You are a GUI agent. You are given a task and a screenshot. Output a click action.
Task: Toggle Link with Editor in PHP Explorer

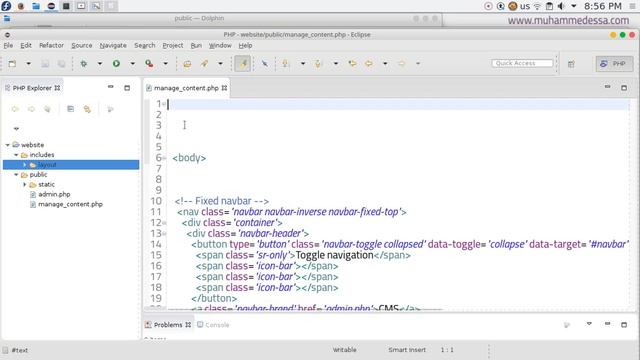(87, 109)
